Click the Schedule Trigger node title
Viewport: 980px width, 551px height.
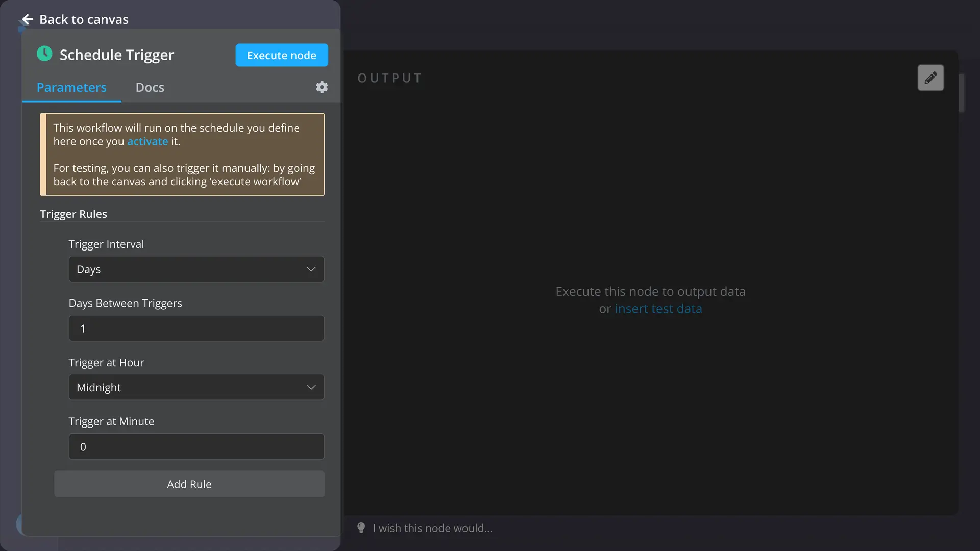coord(116,55)
